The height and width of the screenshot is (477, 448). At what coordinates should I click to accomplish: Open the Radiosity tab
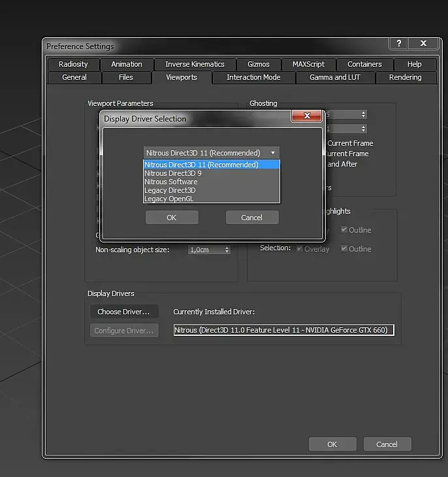[73, 64]
